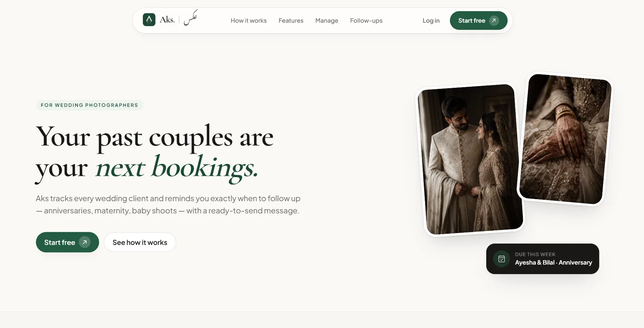Click Start free button in header
Image resolution: width=644 pixels, height=328 pixels.
479,21
